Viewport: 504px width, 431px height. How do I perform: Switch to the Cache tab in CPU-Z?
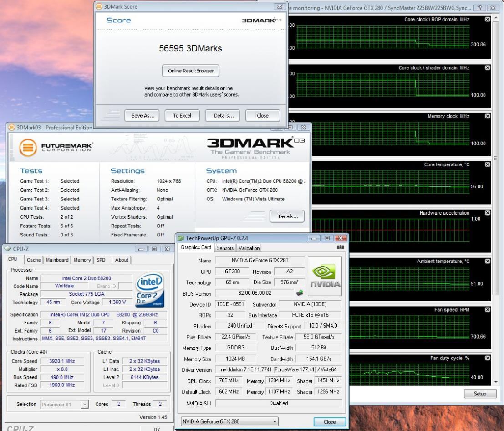pos(33,260)
